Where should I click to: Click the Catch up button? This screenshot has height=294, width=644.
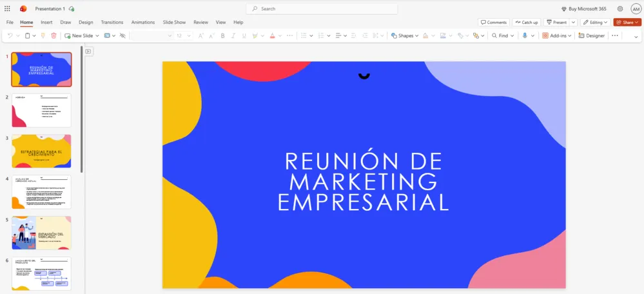tap(526, 22)
